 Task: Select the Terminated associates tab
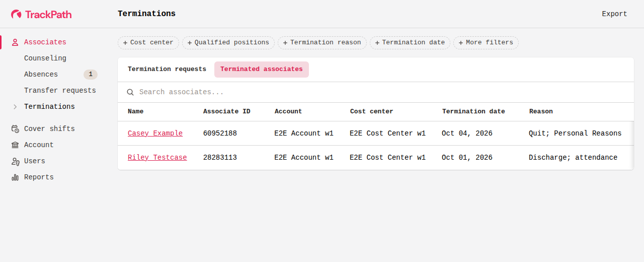tap(262, 70)
